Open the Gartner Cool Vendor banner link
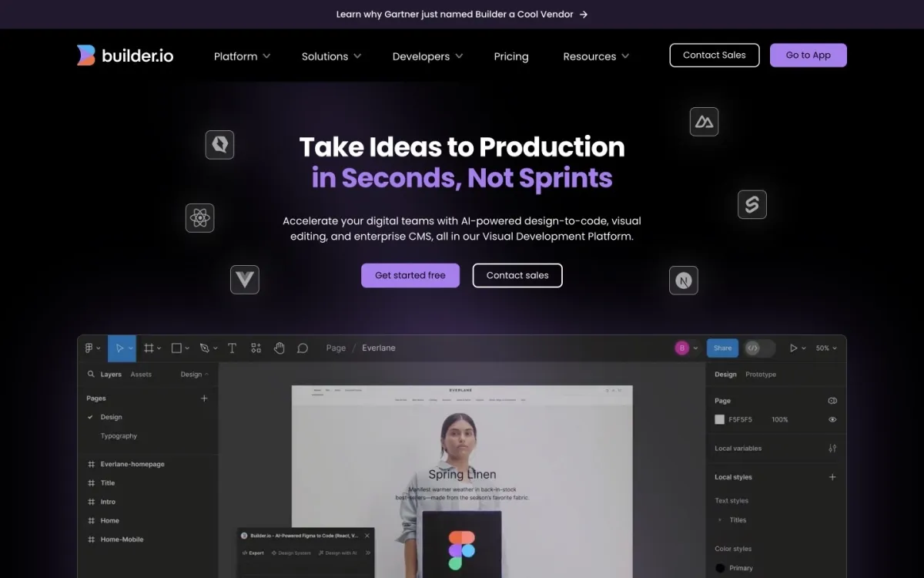Screen dimensions: 924x578 click(x=462, y=14)
